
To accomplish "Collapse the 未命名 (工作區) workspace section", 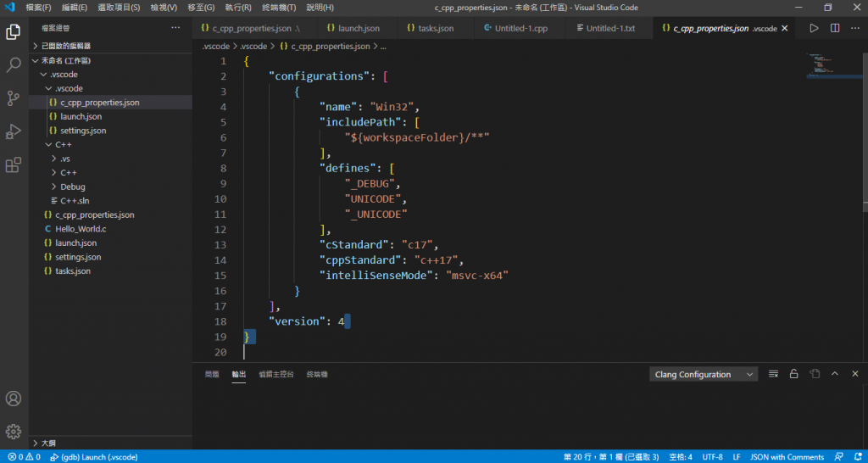I will pos(111,60).
